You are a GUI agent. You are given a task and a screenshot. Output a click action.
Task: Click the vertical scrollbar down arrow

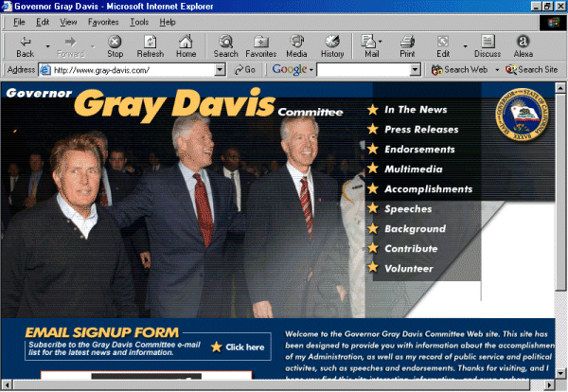(560, 373)
